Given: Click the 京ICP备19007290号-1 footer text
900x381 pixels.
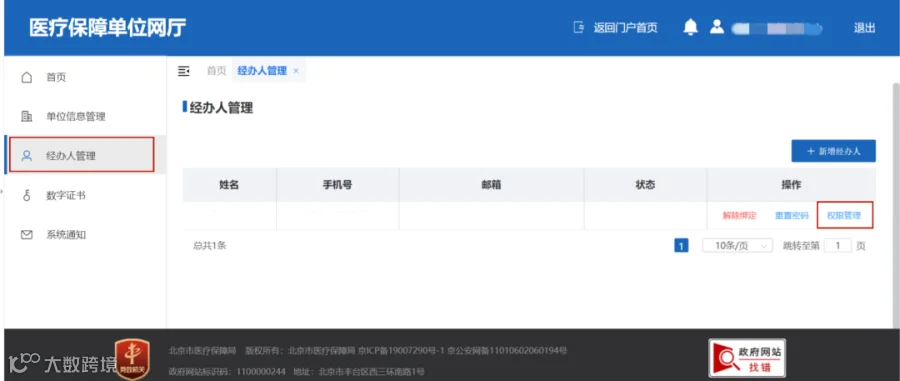Looking at the screenshot, I should click(x=401, y=351).
